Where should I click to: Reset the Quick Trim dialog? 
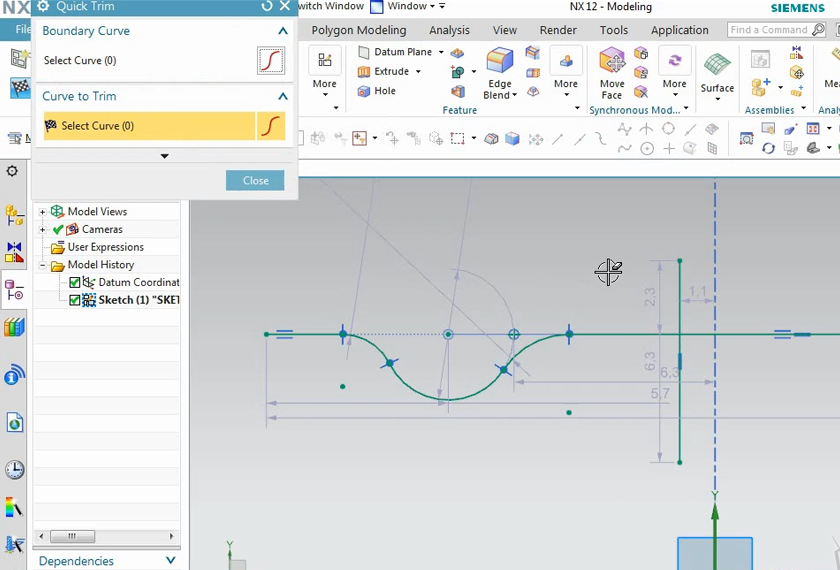[267, 6]
